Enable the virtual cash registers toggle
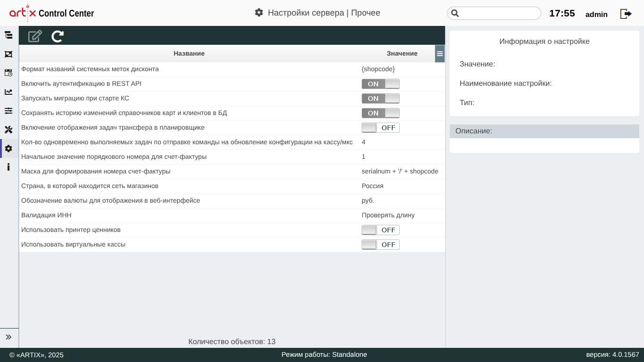Image resolution: width=644 pixels, height=362 pixels. [x=380, y=245]
